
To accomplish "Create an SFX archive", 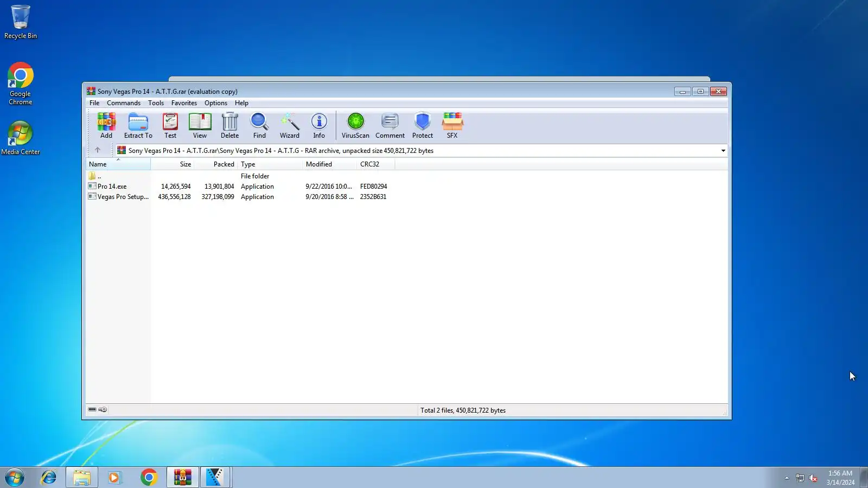I will click(452, 125).
